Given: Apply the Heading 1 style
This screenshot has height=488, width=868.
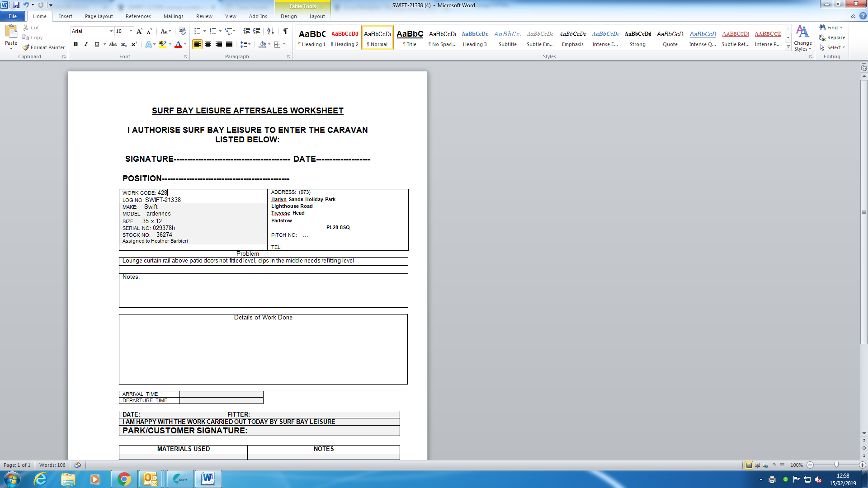Looking at the screenshot, I should [x=312, y=38].
